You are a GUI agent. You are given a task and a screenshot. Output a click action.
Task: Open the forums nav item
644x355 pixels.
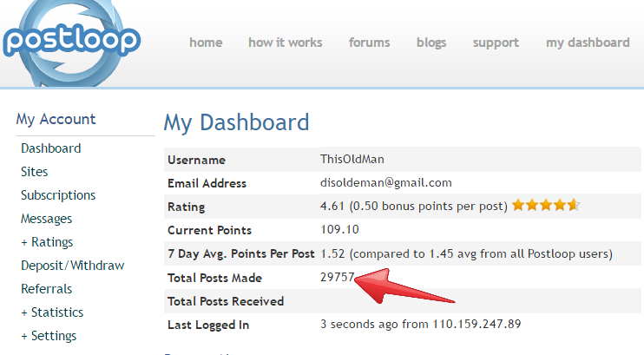point(369,43)
